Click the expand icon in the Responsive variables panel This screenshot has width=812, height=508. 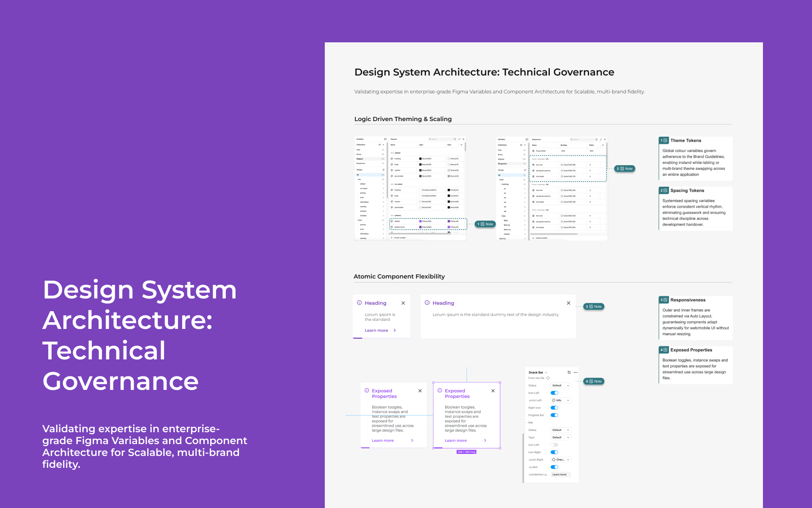(x=601, y=139)
